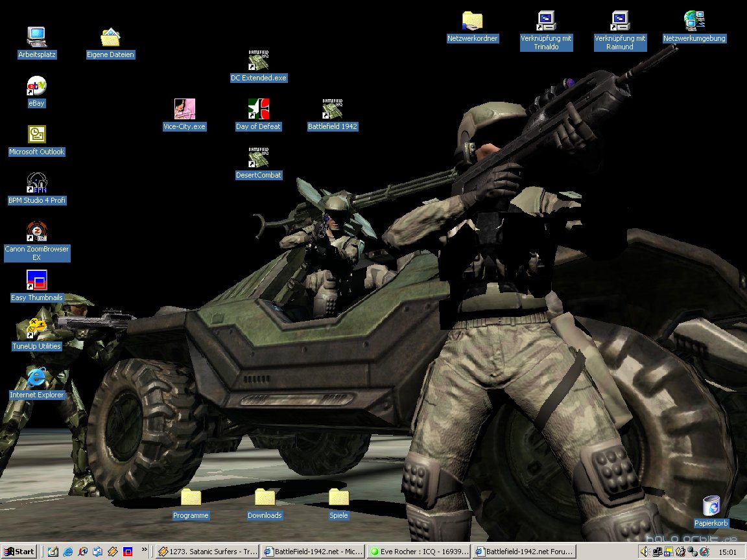Viewport: 747px width, 560px height.
Task: Switch to Battlefield-1942.net Forum taskbar window
Action: [x=524, y=552]
